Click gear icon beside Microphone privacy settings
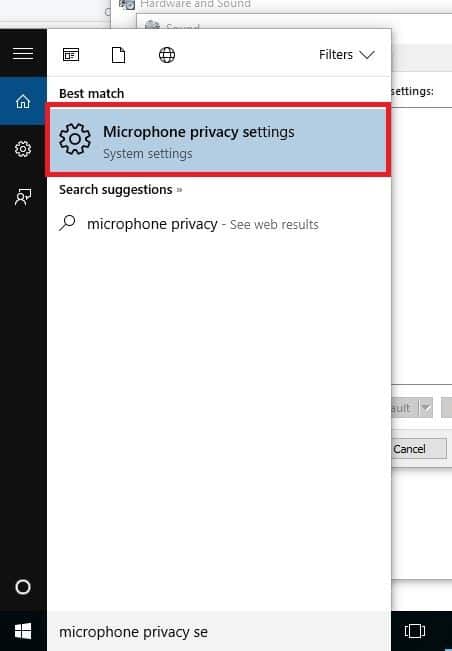 (74, 139)
